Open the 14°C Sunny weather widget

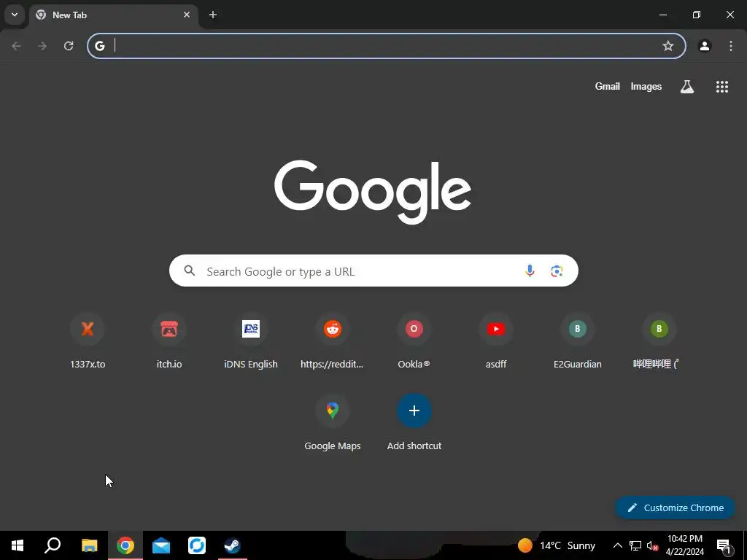click(x=557, y=545)
